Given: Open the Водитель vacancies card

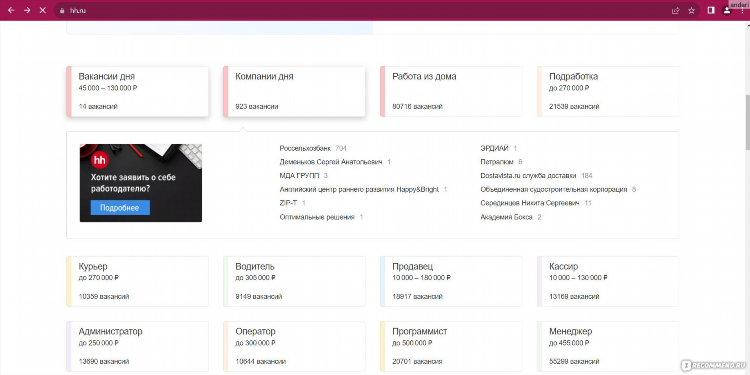Looking at the screenshot, I should [294, 281].
